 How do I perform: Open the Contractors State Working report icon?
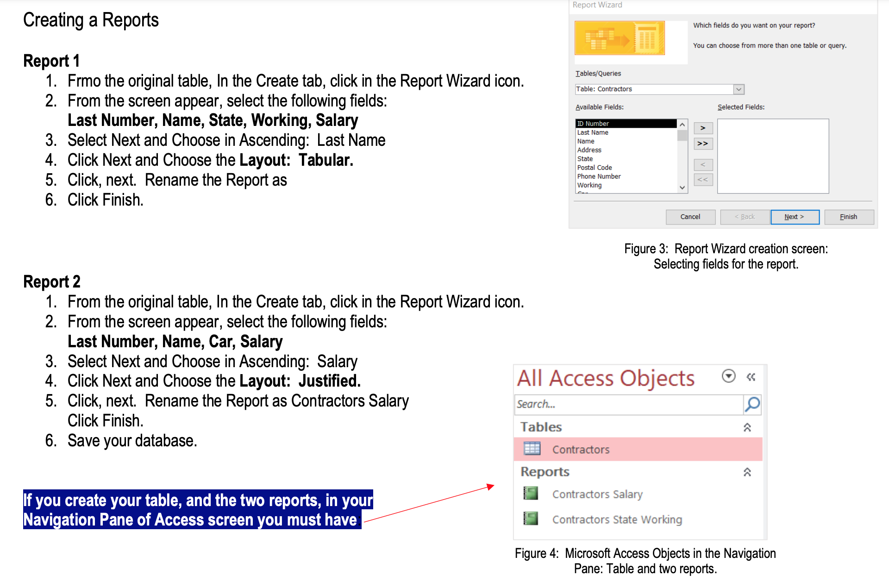[x=531, y=519]
